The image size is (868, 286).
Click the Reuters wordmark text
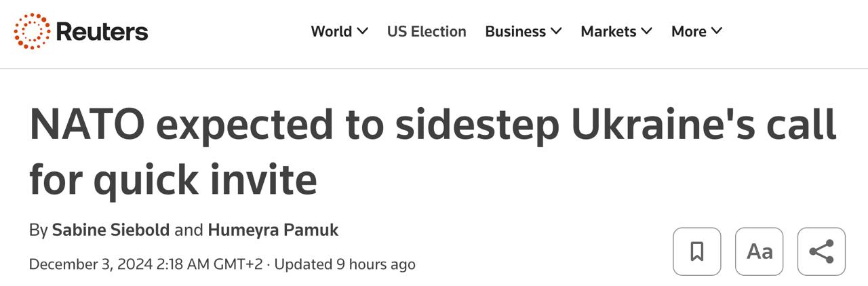[x=102, y=32]
